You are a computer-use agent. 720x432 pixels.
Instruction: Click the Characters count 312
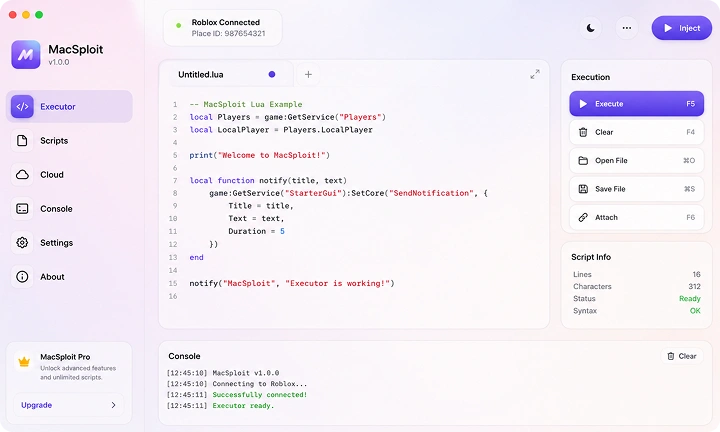(x=694, y=286)
